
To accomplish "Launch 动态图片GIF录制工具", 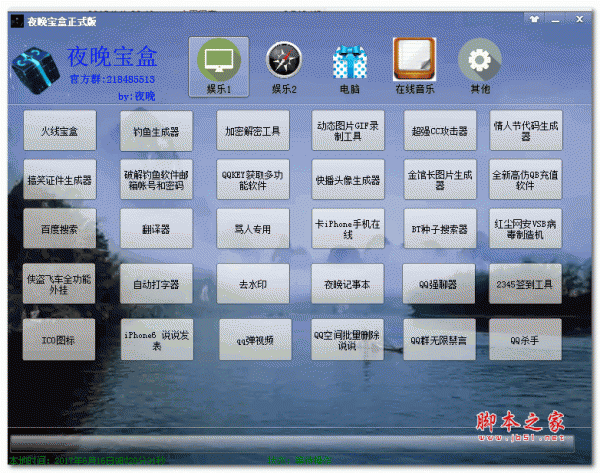I will tap(348, 131).
